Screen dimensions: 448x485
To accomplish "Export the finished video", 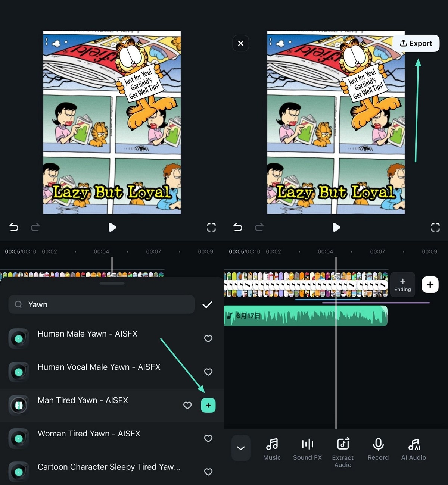I will (x=416, y=43).
